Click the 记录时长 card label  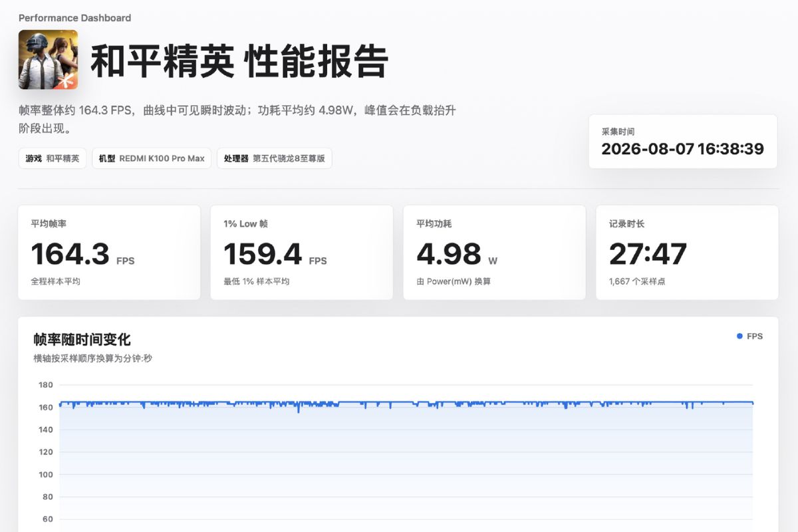point(627,224)
